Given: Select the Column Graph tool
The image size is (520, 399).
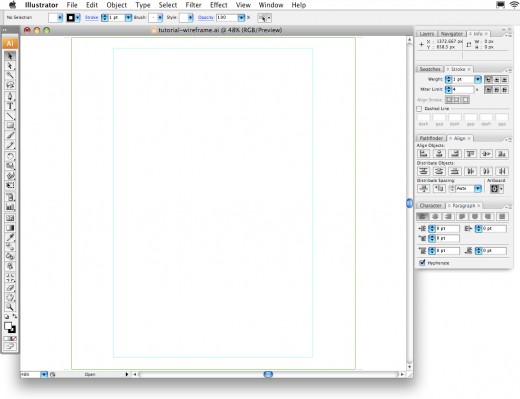Looking at the screenshot, I should 10,207.
